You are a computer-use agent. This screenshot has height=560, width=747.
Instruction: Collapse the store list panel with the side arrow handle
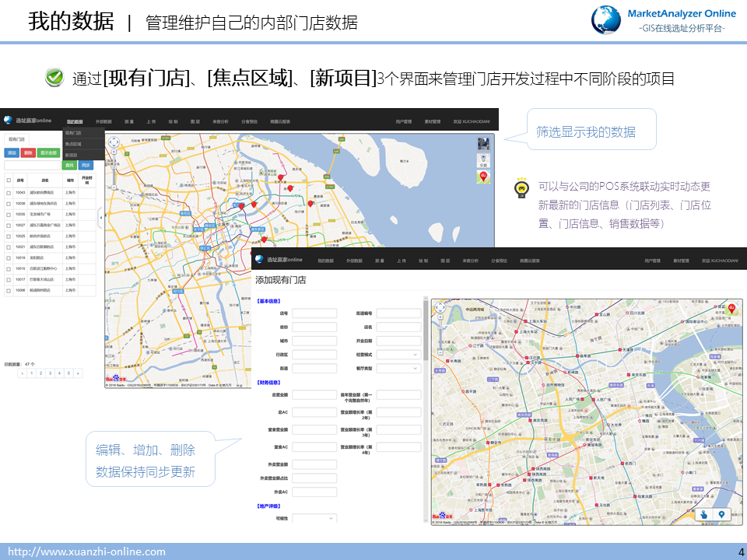(x=100, y=218)
